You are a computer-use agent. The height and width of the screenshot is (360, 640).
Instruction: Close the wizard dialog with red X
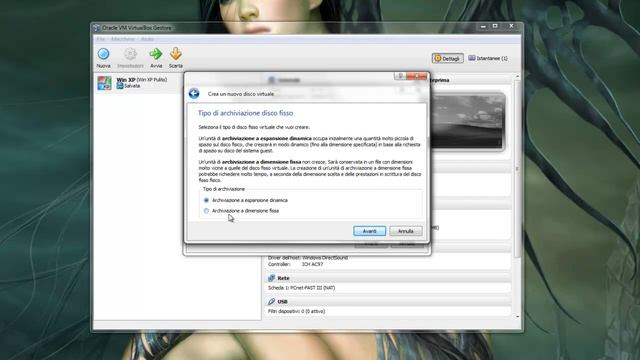(417, 76)
